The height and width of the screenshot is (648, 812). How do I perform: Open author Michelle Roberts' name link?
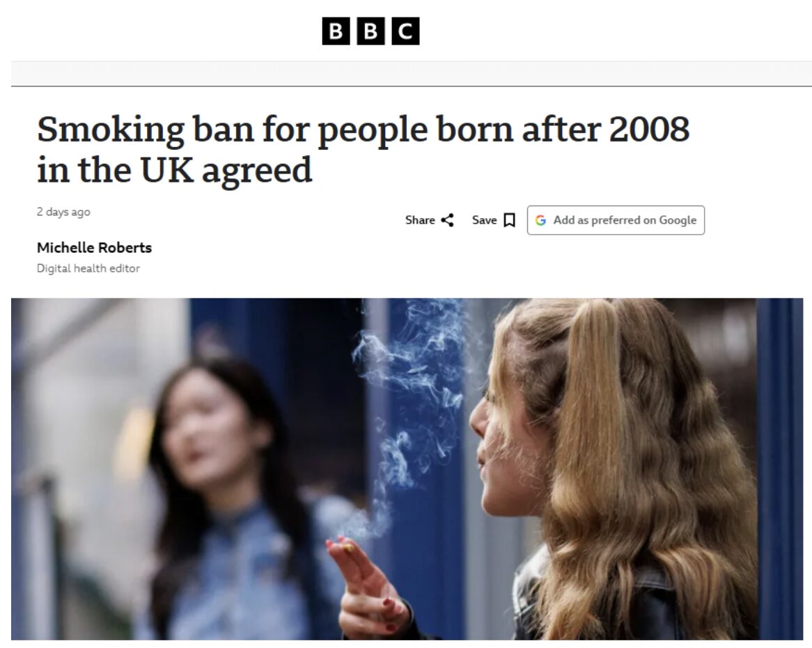pos(94,247)
